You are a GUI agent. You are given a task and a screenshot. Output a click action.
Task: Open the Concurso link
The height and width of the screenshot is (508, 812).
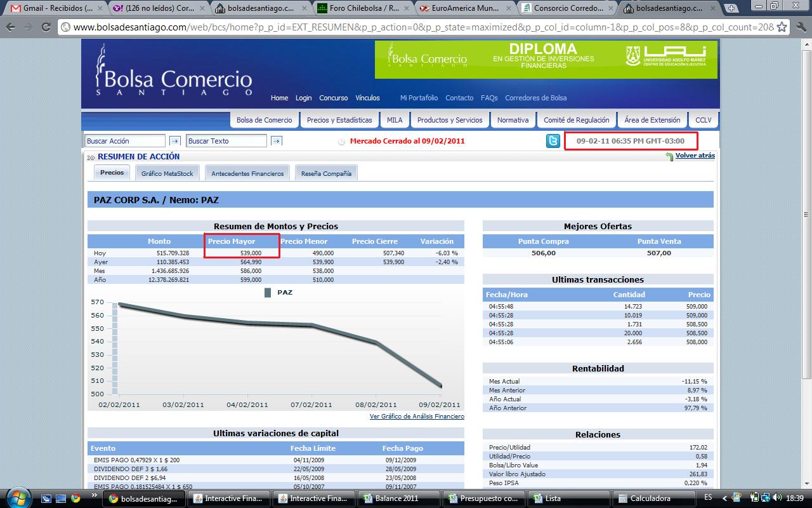pyautogui.click(x=334, y=98)
